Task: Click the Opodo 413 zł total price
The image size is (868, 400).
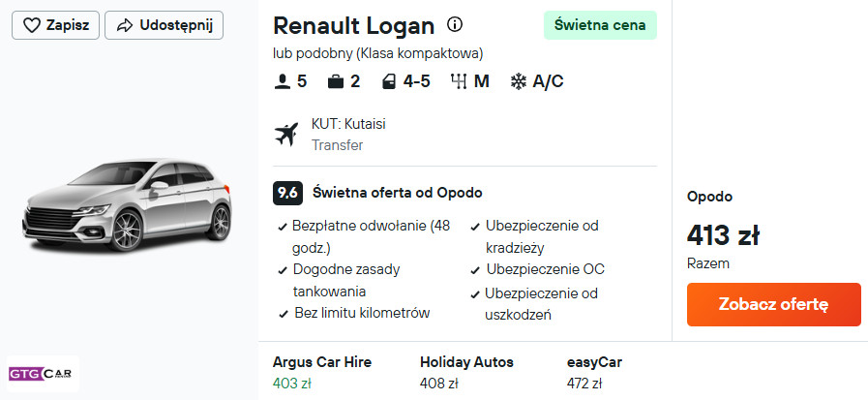Action: (722, 234)
